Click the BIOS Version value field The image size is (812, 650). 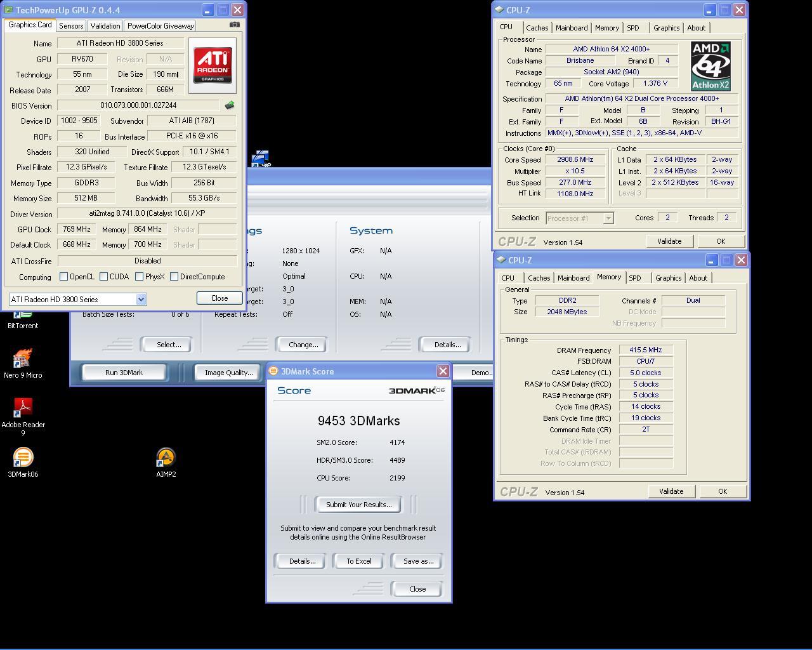pos(138,105)
